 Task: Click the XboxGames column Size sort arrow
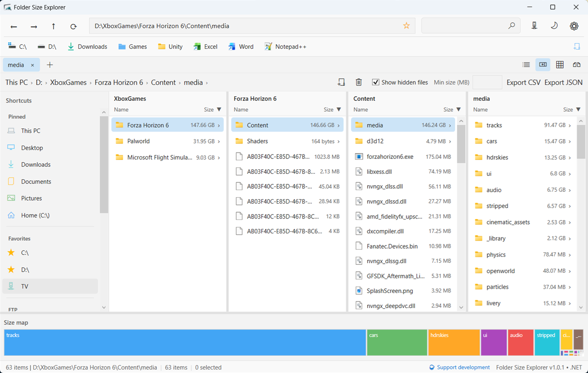coord(219,110)
